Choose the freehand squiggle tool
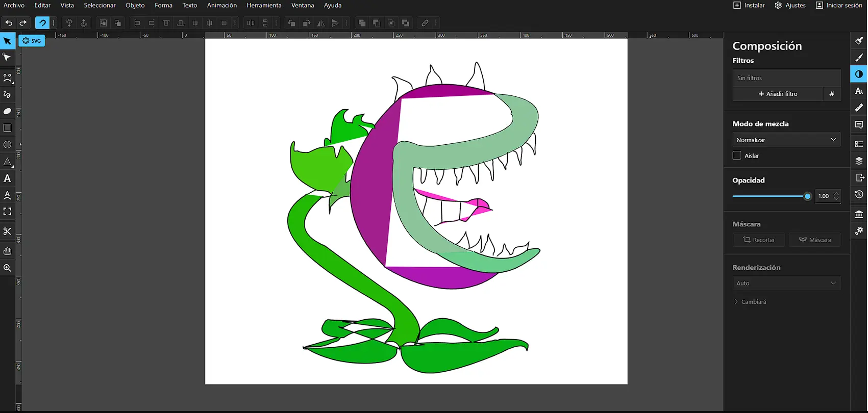The image size is (868, 413). pos(7,95)
